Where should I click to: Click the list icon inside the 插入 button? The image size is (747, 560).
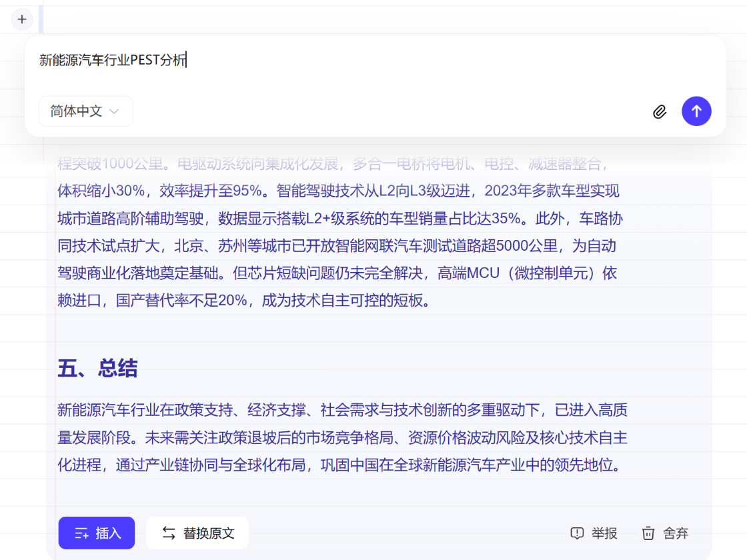pyautogui.click(x=81, y=533)
